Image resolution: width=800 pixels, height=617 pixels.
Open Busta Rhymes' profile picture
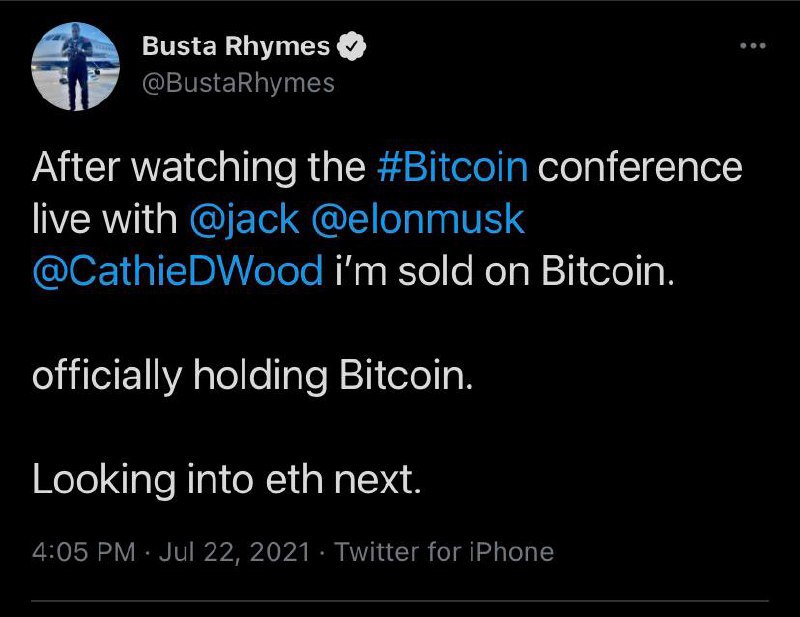(77, 66)
